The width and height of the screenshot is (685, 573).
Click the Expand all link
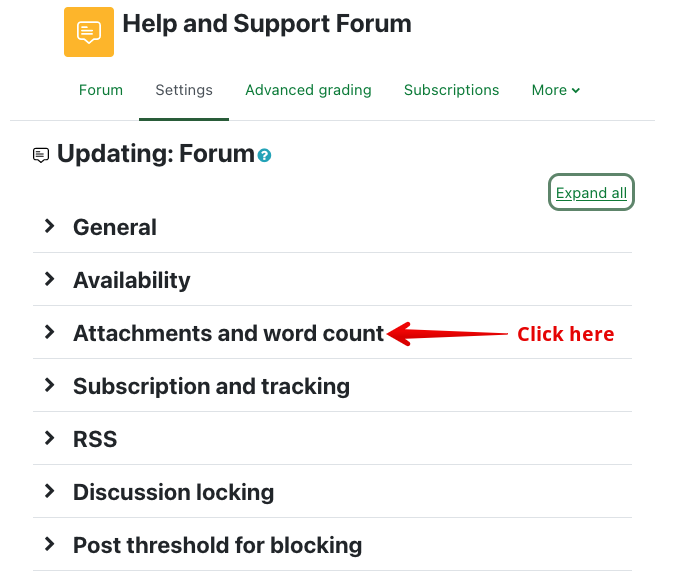[591, 193]
